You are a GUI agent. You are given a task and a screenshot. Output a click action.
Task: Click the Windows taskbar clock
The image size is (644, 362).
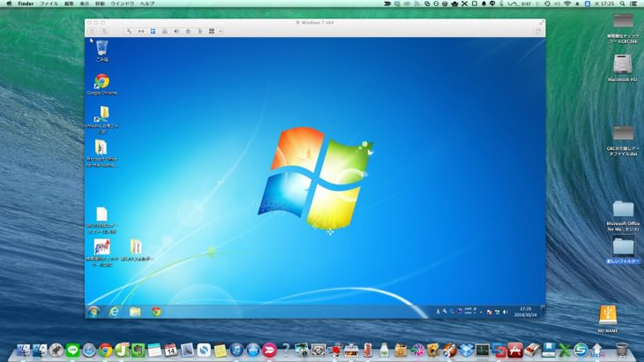pos(526,312)
